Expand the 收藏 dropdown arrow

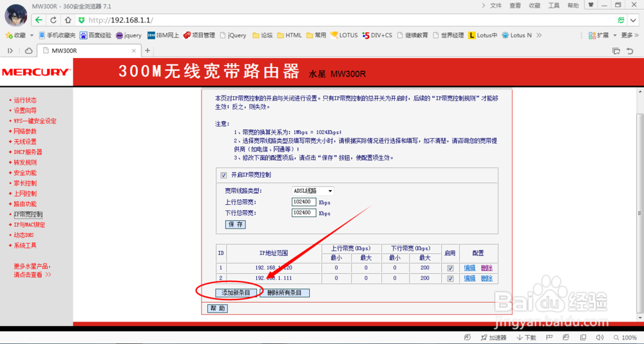[32, 35]
